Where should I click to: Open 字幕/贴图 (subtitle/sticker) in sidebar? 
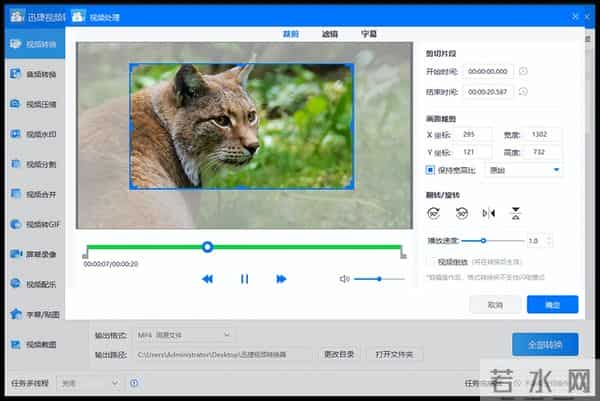coord(34,314)
